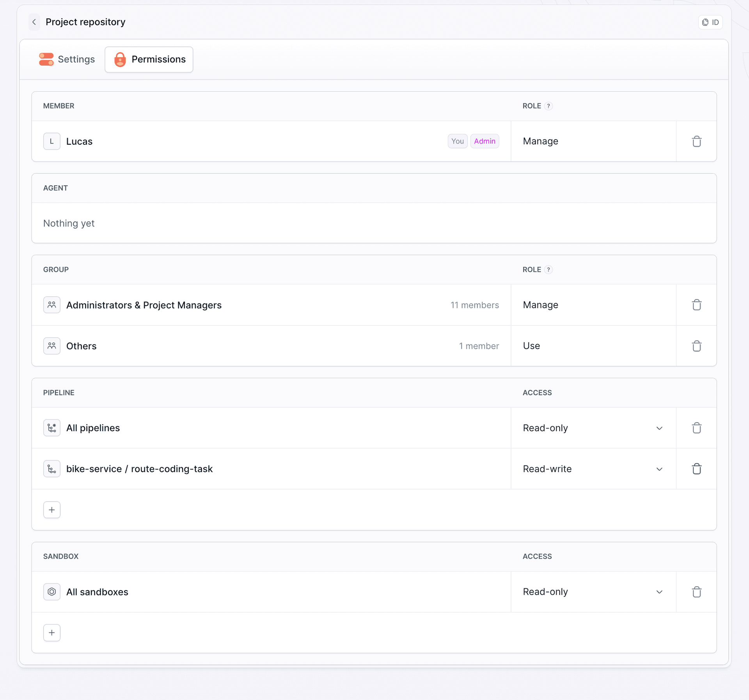Click the 11 members count
This screenshot has height=700, width=749.
pos(475,305)
